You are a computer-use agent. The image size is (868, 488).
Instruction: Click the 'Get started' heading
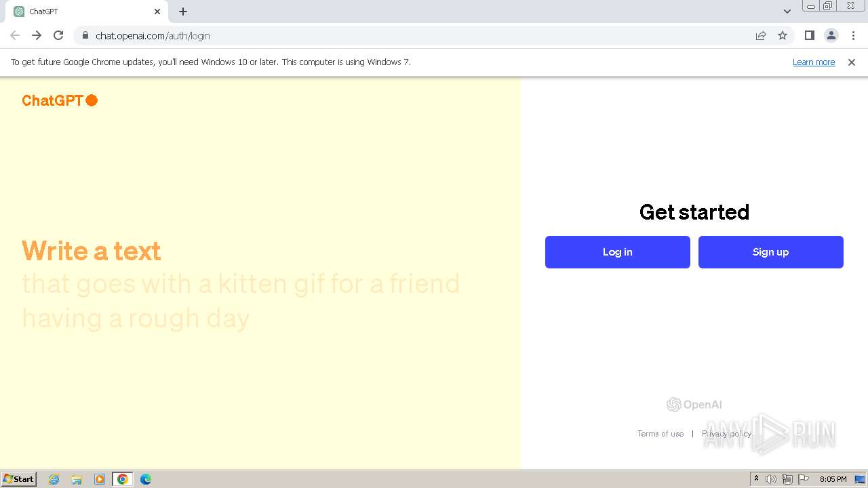tap(694, 212)
